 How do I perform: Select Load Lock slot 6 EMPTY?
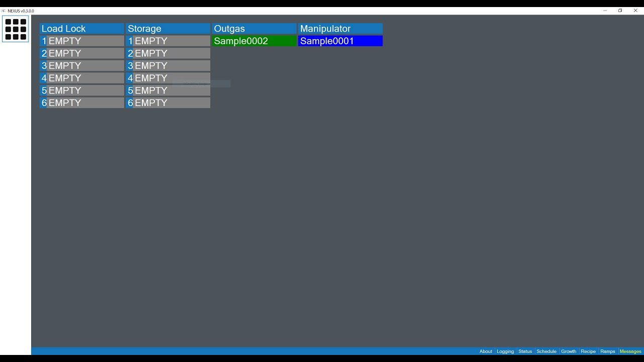[82, 103]
